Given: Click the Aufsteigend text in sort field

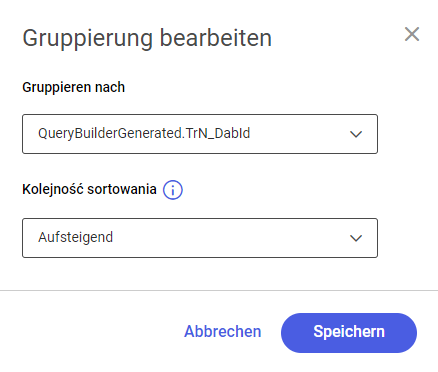Looking at the screenshot, I should pyautogui.click(x=76, y=237).
